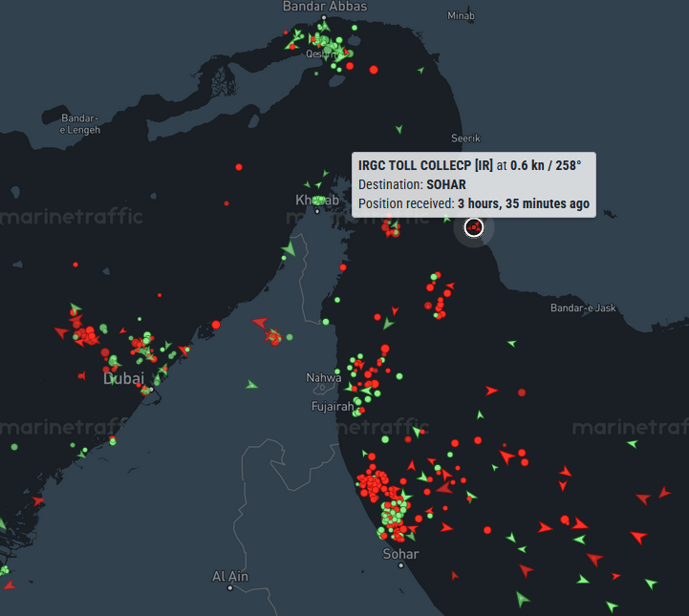Click the Bandar-e Lengeh map label

80,124
